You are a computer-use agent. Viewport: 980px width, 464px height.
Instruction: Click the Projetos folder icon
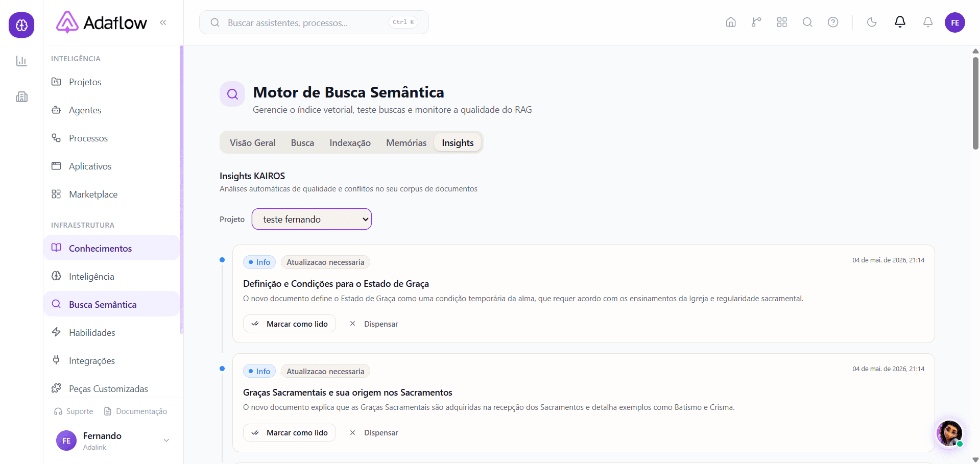pos(56,82)
